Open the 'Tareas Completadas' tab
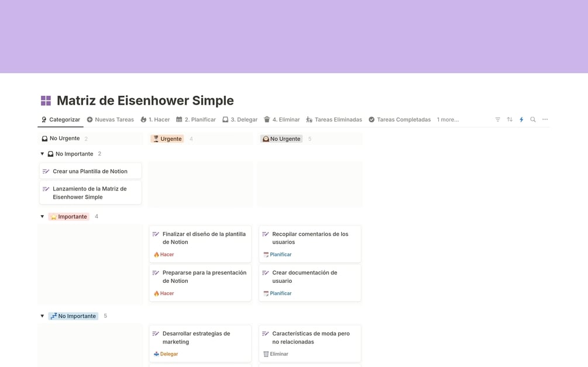 pos(399,119)
